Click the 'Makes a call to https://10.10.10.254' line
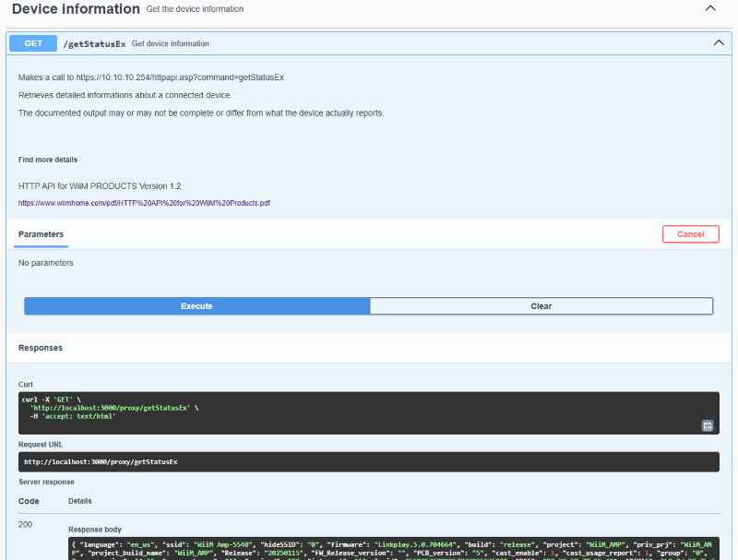Viewport: 738px width, 560px height. (x=151, y=77)
